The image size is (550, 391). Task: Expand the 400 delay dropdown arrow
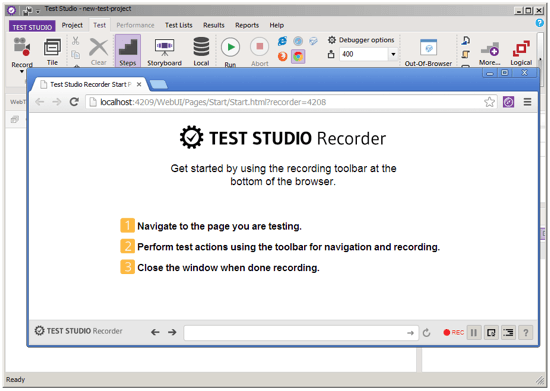click(393, 54)
